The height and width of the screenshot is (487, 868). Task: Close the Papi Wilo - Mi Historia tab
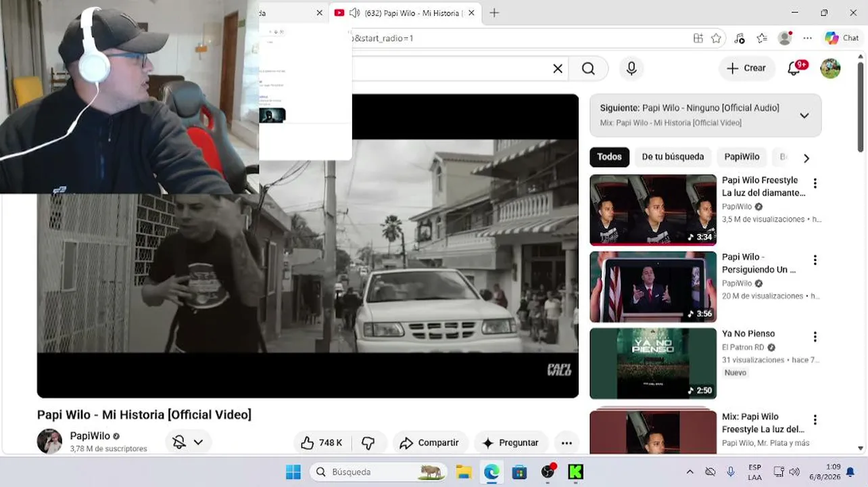(x=471, y=13)
